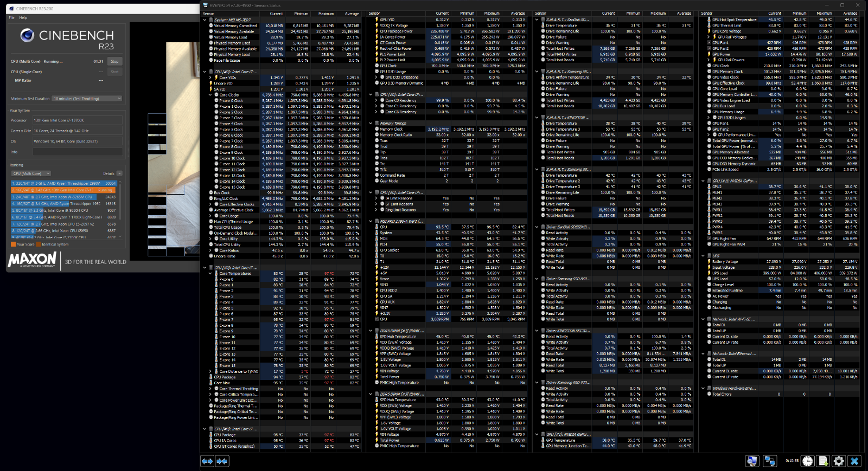Collapse the Core Clocks tree

click(210, 95)
